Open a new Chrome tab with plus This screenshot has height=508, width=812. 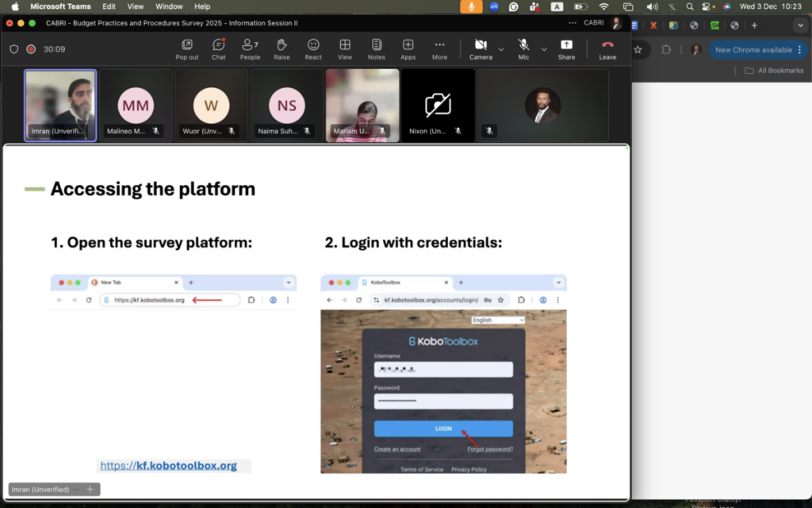click(x=755, y=25)
